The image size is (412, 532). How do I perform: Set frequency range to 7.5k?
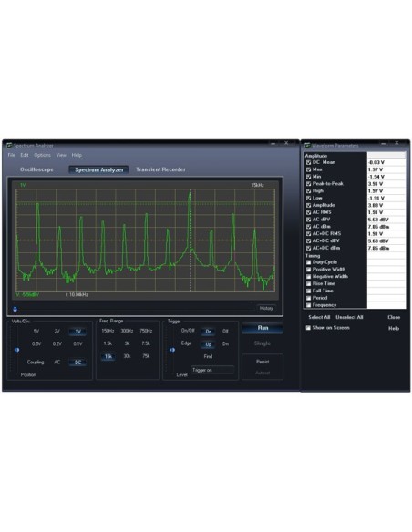tap(146, 343)
